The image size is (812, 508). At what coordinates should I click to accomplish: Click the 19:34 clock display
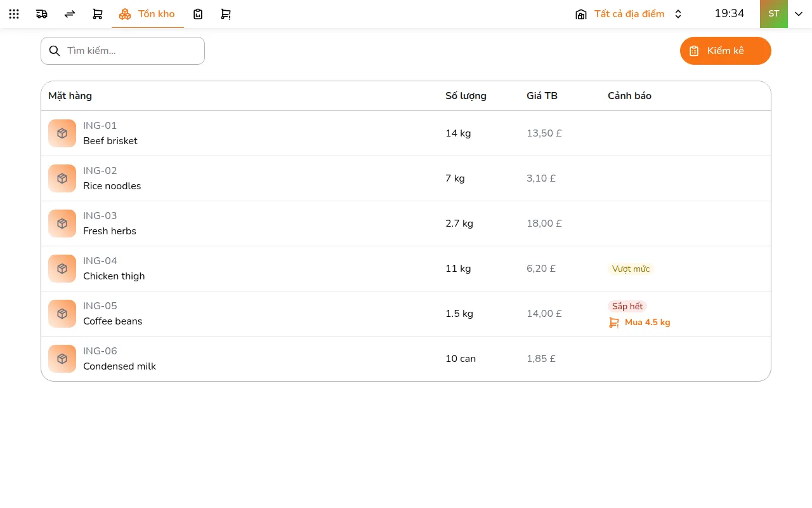730,13
